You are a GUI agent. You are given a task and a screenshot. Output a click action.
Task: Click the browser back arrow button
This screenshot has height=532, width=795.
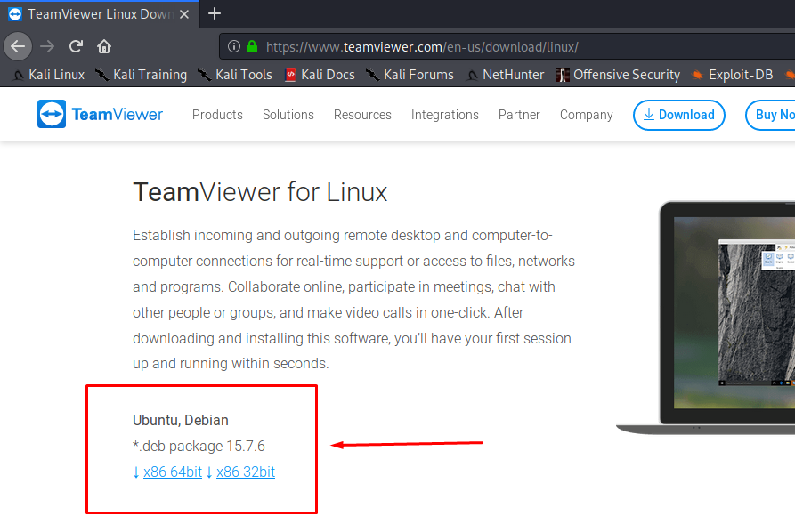(x=18, y=46)
